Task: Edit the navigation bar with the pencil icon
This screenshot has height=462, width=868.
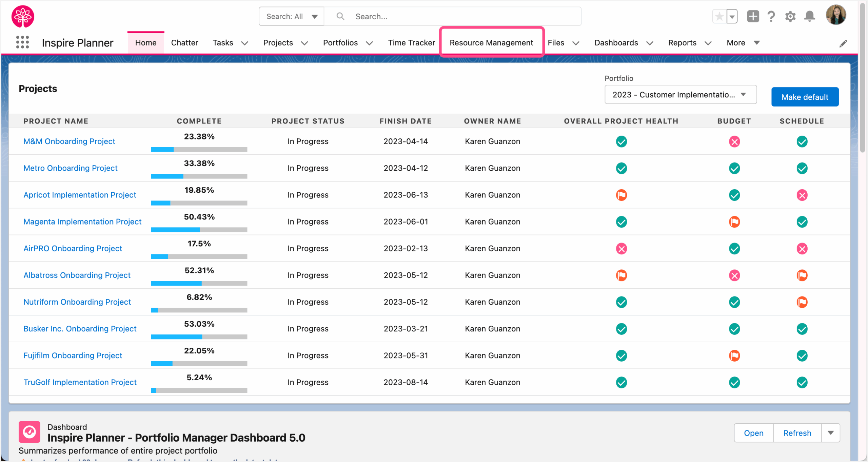Action: [844, 43]
